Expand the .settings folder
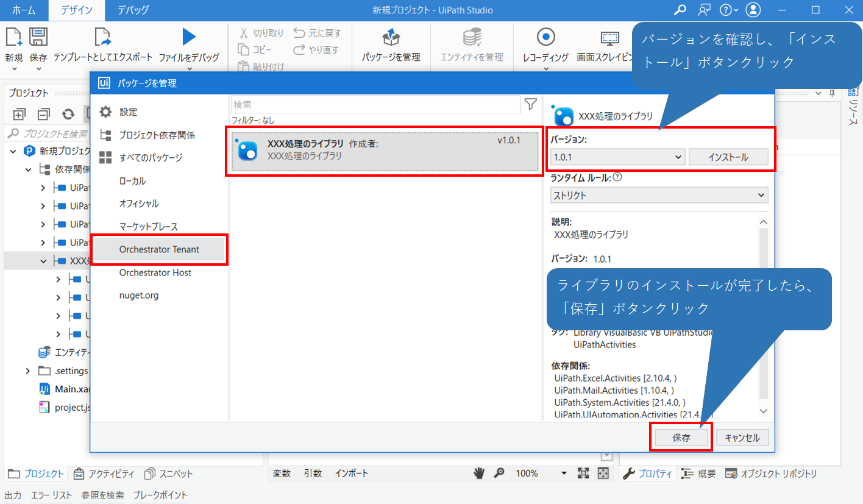 pos(29,371)
